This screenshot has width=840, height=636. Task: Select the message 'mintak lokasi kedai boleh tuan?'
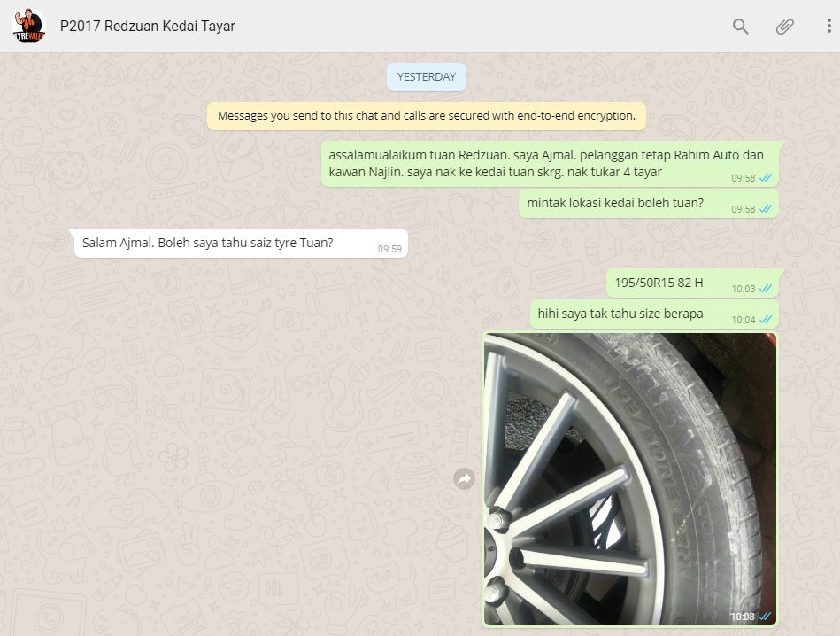coord(648,204)
